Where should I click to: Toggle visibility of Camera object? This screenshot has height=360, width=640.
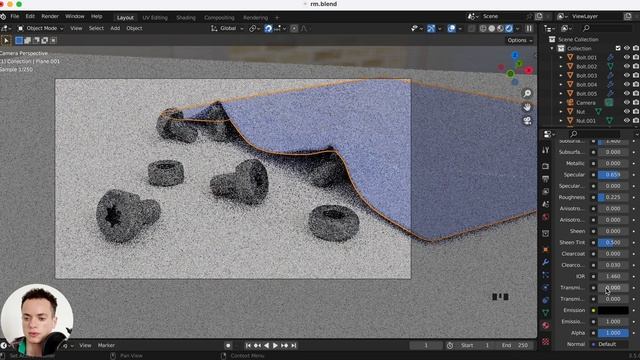tap(627, 102)
